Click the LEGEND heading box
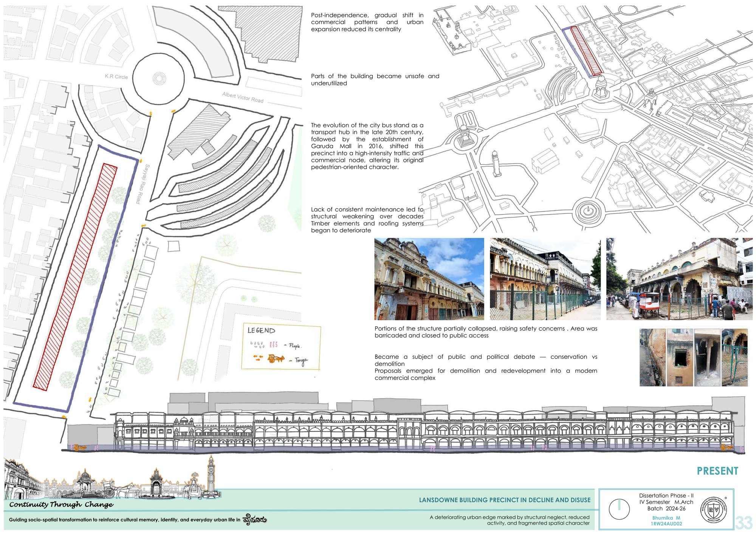 click(261, 330)
